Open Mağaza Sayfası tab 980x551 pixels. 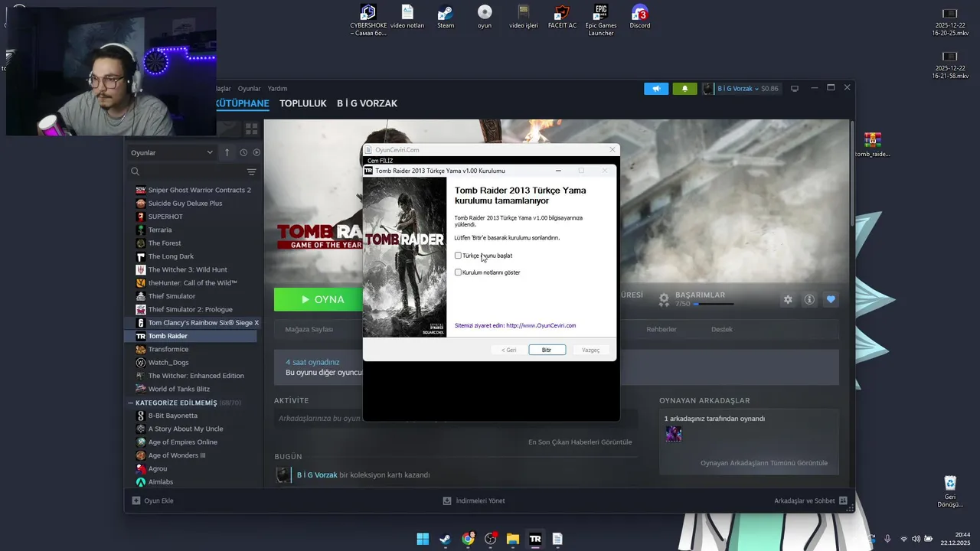click(309, 329)
